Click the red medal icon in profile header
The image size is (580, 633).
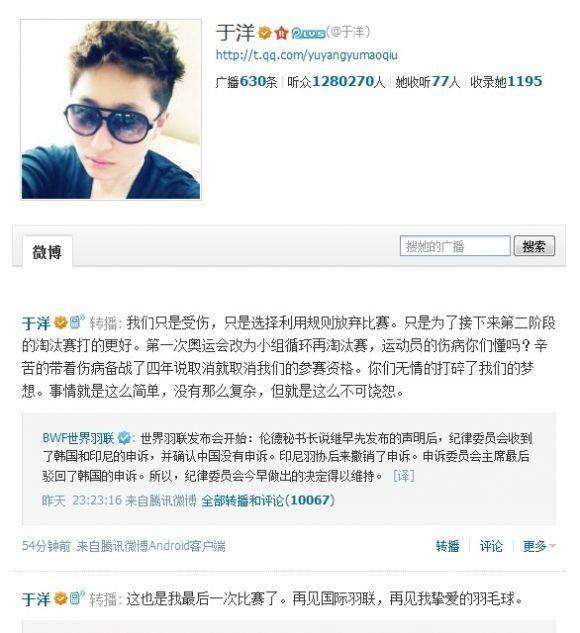click(281, 33)
